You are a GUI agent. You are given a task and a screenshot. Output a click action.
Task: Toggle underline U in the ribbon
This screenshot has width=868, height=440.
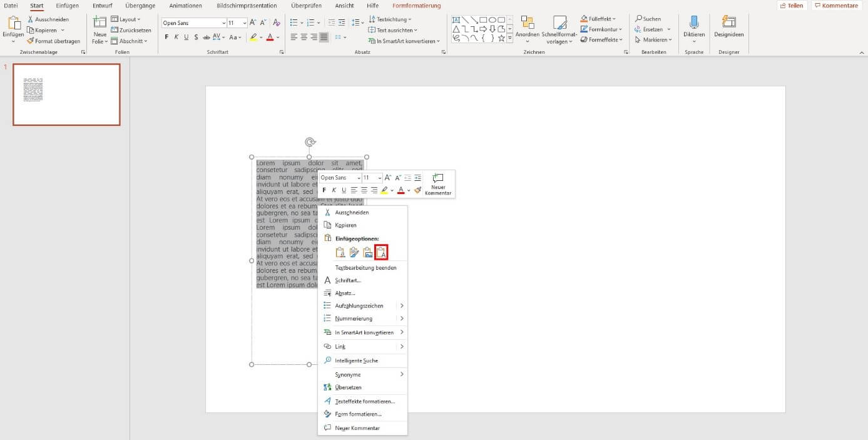click(186, 38)
